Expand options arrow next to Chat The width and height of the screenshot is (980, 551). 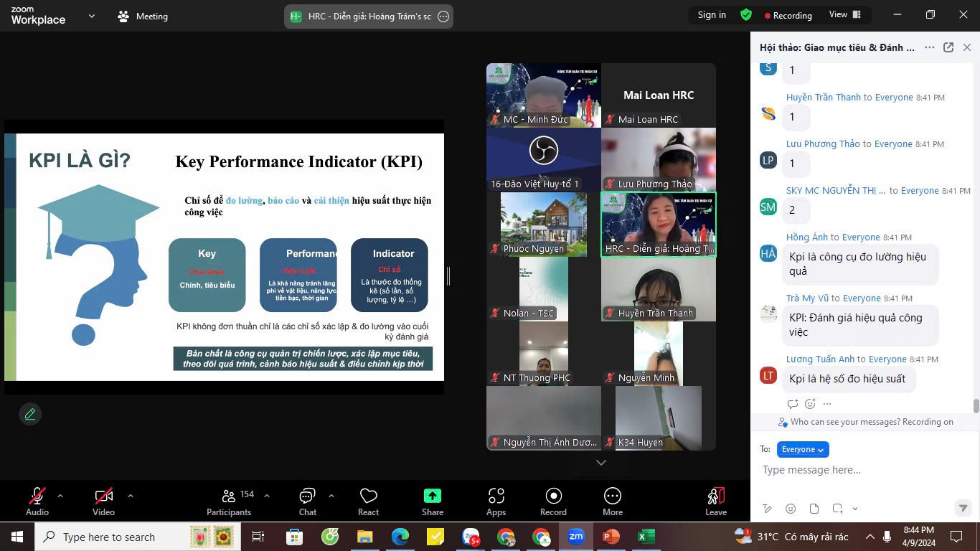click(331, 495)
